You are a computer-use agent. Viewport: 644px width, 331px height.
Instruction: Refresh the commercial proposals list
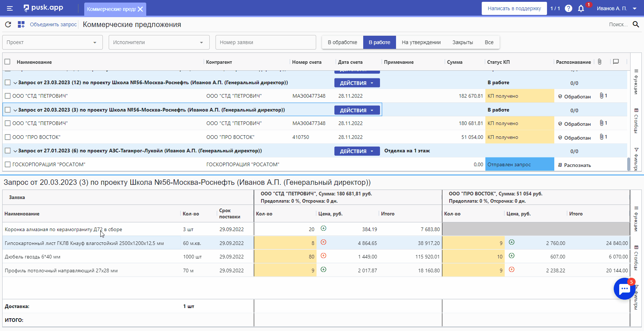point(8,24)
